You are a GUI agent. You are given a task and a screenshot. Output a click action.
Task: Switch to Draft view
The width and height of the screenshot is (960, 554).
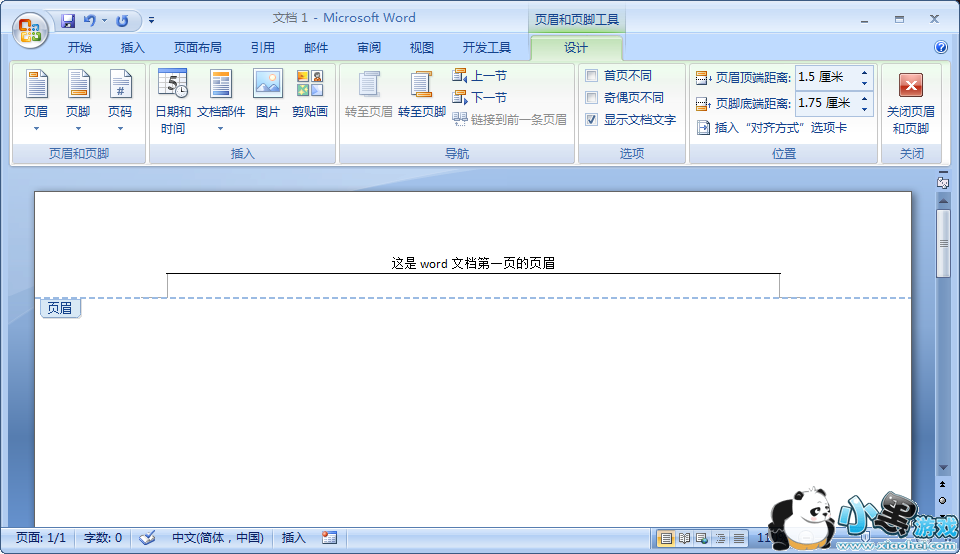(x=739, y=539)
